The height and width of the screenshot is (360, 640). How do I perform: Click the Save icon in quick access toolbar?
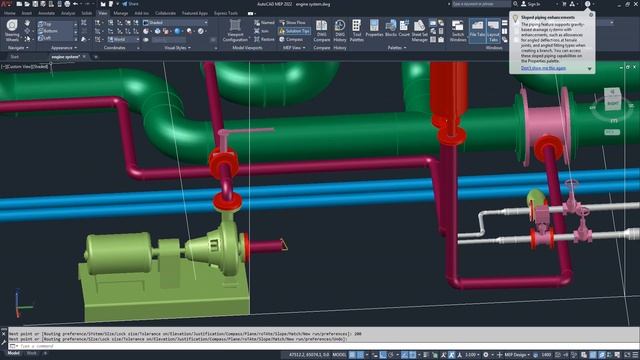pos(36,4)
